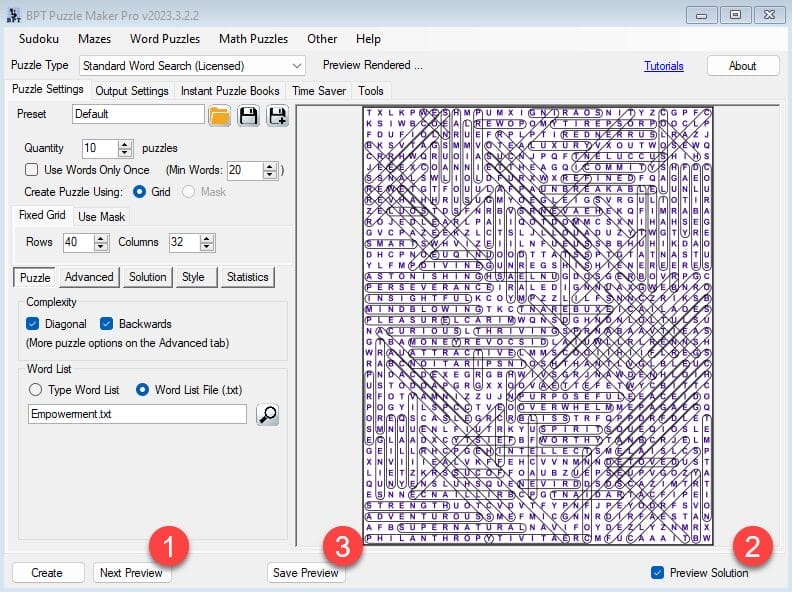The height and width of the screenshot is (592, 792).
Task: Click the Next Preview button
Action: tap(132, 573)
